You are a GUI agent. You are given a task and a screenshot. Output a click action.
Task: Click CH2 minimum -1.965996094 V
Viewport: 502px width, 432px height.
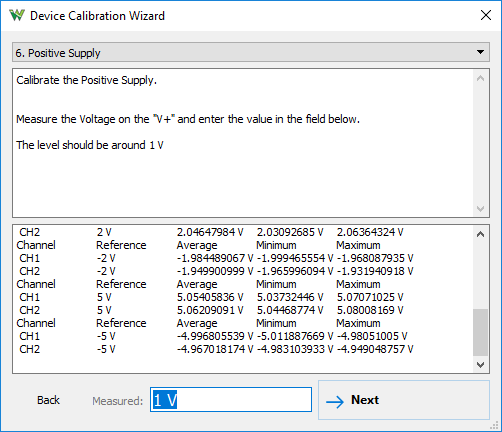pos(295,271)
